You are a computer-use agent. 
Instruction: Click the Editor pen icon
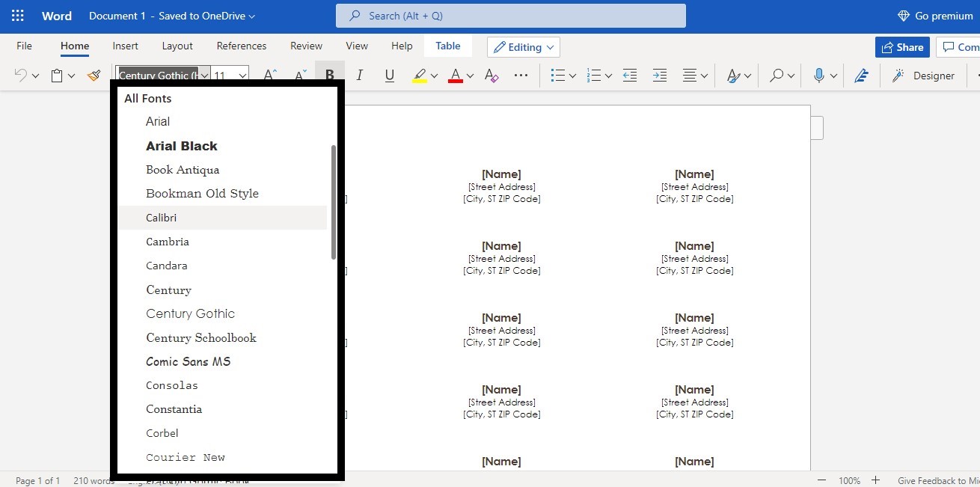tap(861, 76)
